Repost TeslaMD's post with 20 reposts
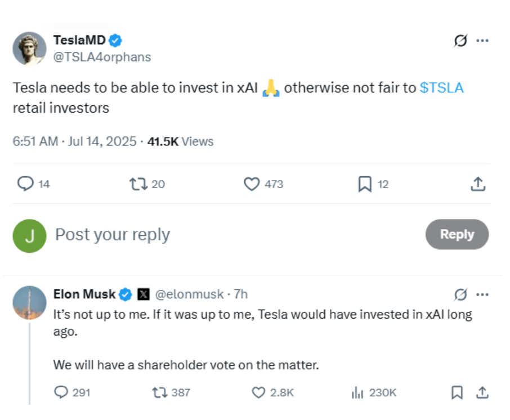This screenshot has width=510, height=420. point(138,184)
